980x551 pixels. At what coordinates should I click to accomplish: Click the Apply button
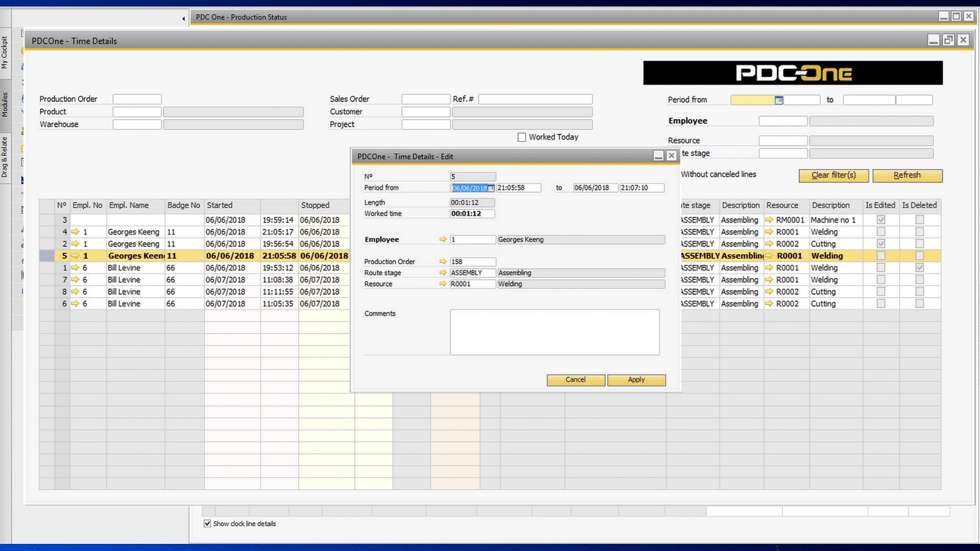tap(636, 380)
